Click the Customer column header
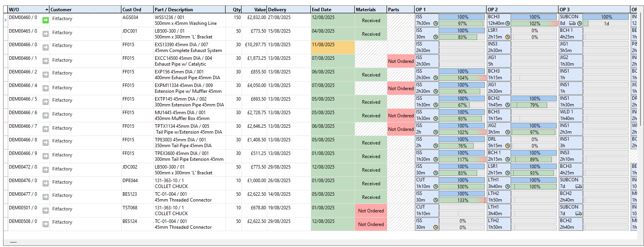Image resolution: width=644 pixels, height=247 pixels. point(85,9)
